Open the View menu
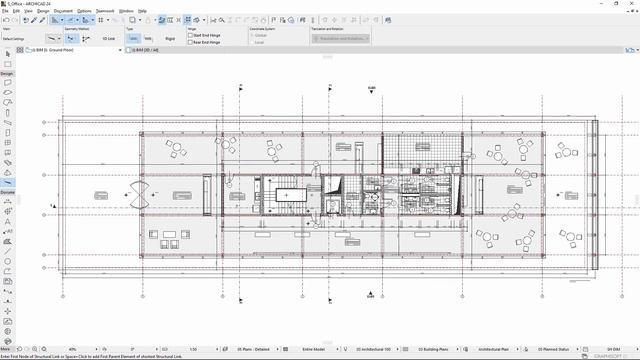This screenshot has height=360, width=640. (28, 11)
